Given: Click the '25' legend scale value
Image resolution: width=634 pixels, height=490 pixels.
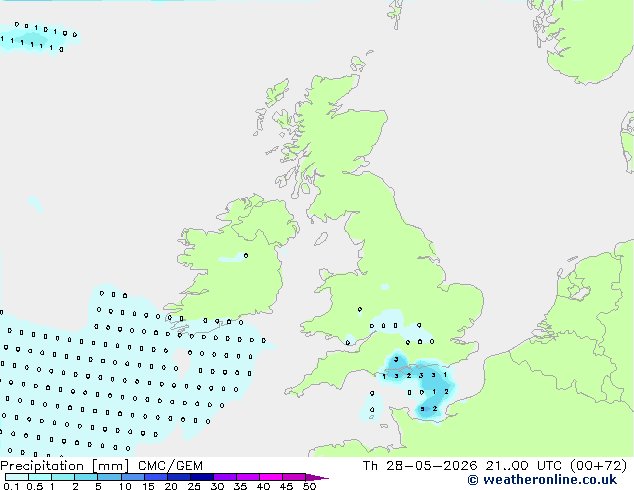Looking at the screenshot, I should tap(194, 486).
